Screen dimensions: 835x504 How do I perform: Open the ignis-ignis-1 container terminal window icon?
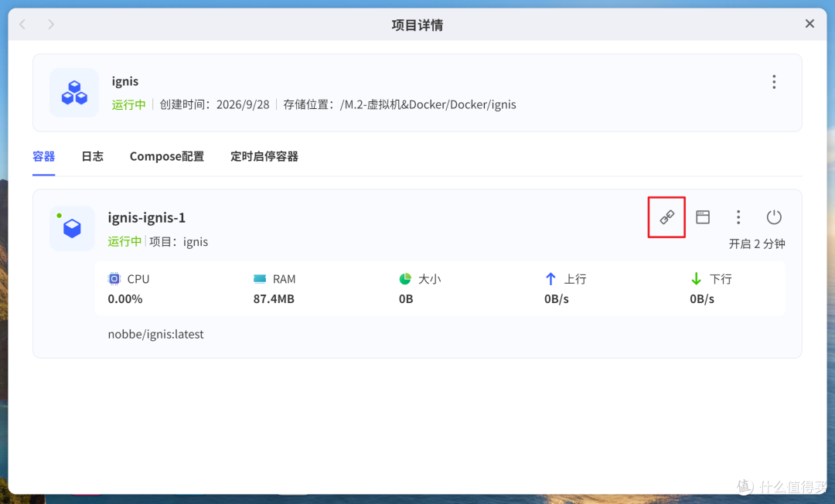(703, 217)
